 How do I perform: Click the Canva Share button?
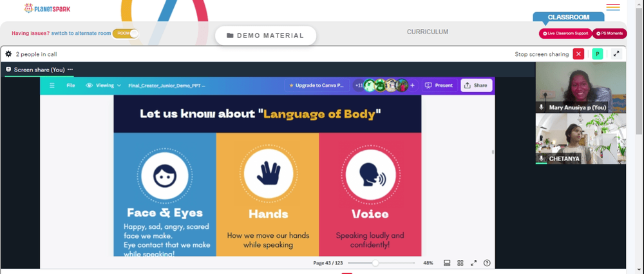[x=477, y=86]
